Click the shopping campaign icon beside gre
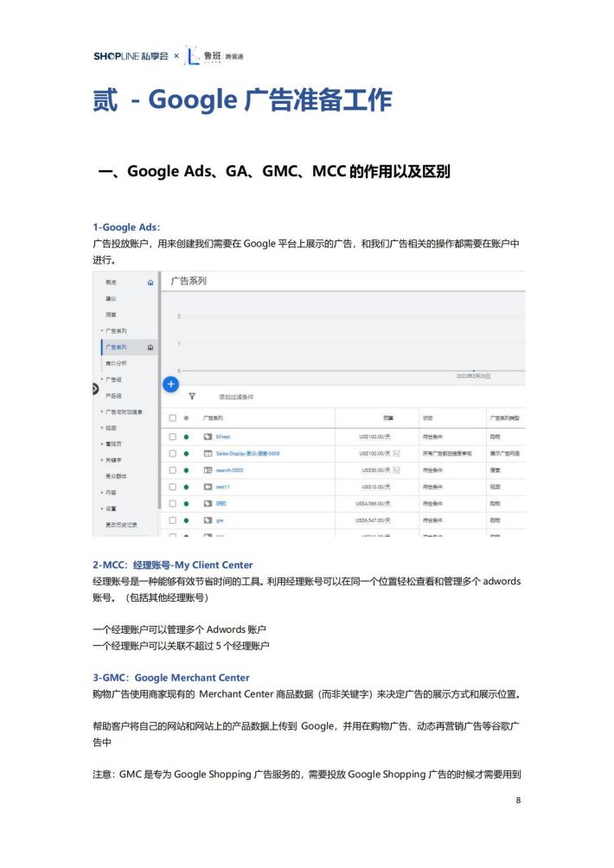 (x=208, y=520)
